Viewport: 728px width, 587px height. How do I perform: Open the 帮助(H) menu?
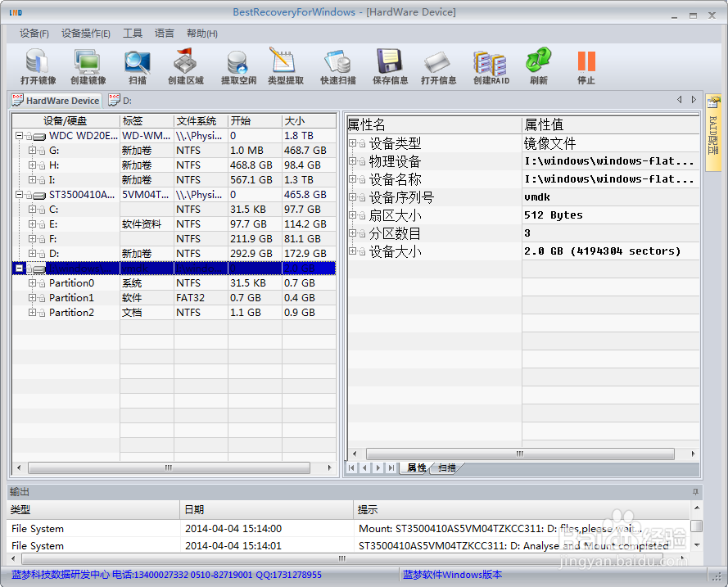coord(202,34)
